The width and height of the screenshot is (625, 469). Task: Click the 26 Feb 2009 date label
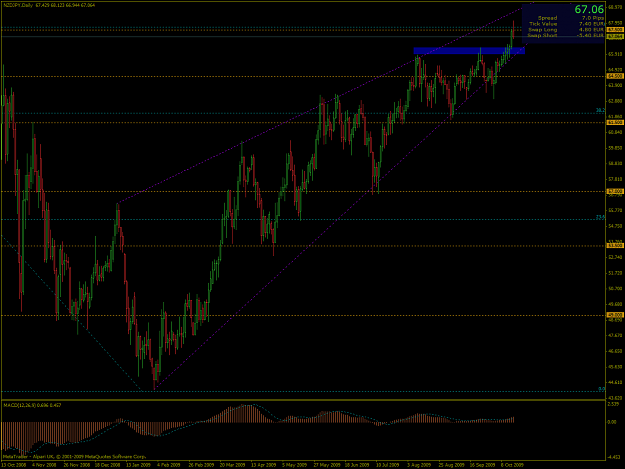[201, 465]
